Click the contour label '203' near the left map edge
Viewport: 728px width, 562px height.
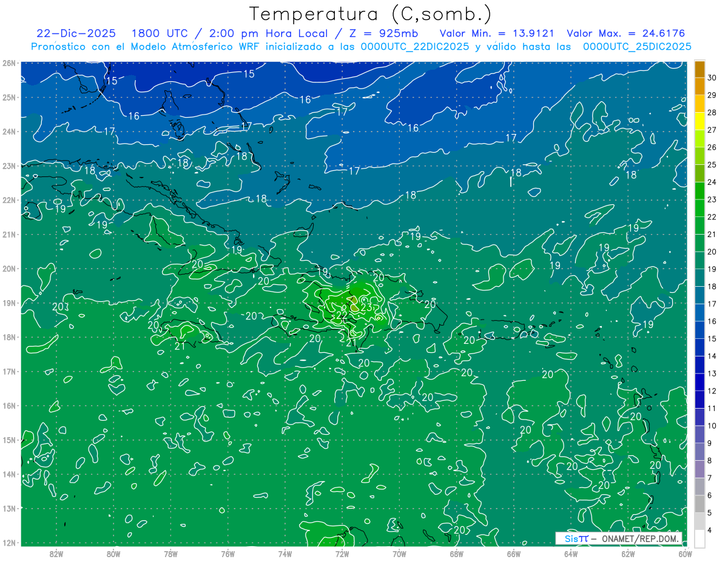(60, 307)
